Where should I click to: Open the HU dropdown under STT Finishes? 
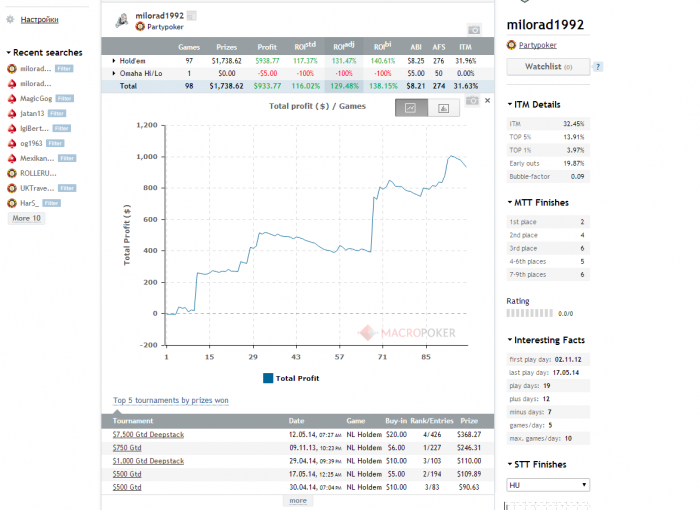548,485
